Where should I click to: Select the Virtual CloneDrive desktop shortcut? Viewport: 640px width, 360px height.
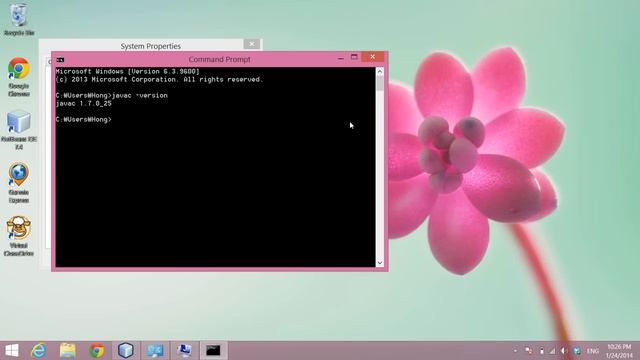[19, 236]
